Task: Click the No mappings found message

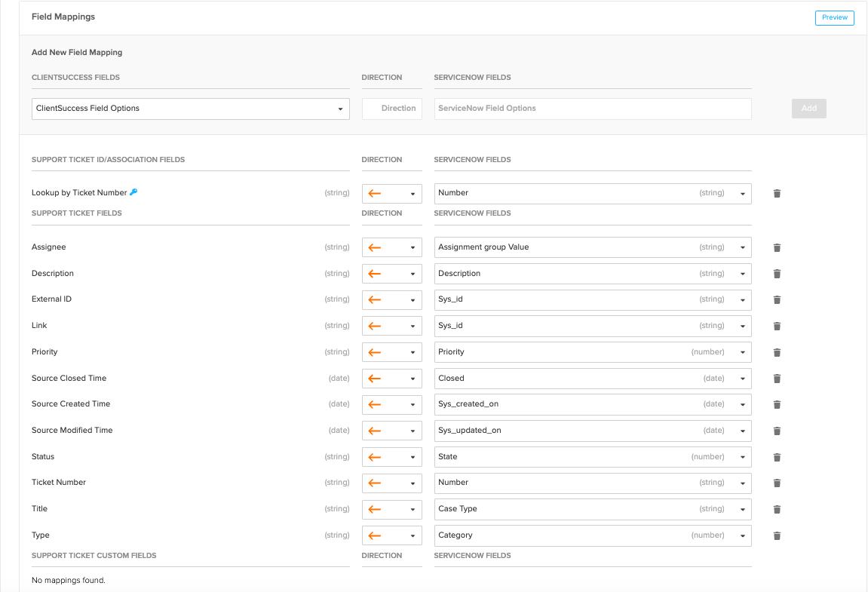Action: click(68, 581)
